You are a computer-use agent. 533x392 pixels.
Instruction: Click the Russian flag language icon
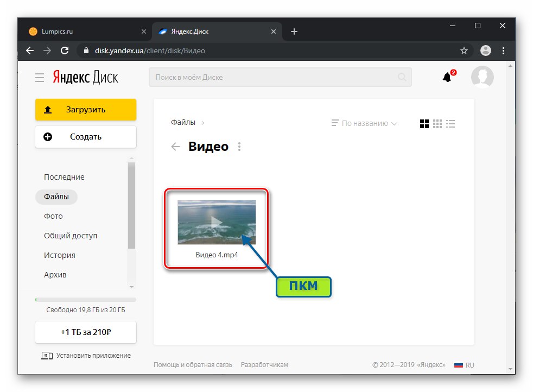[x=459, y=365]
